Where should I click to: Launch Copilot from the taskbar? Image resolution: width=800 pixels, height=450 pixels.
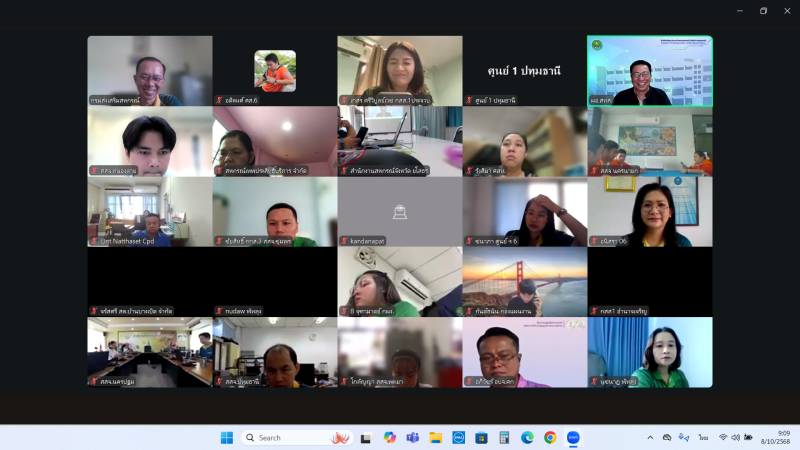click(x=389, y=437)
